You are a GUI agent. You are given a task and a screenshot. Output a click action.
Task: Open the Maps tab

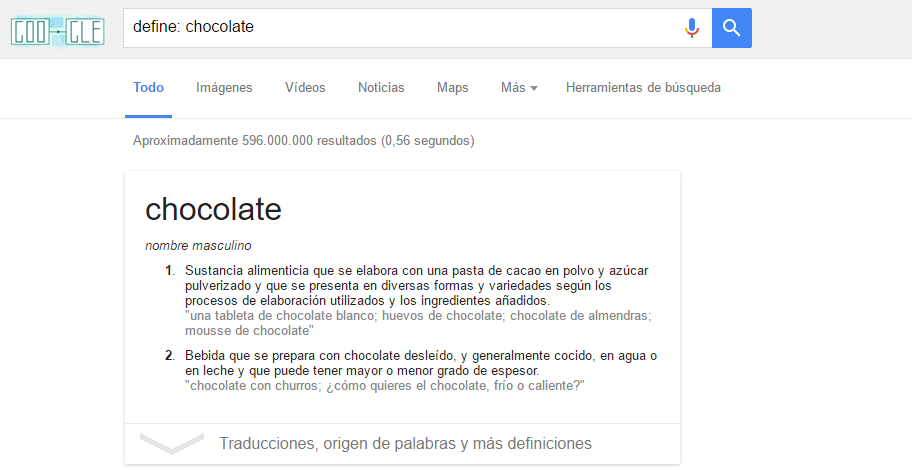[453, 88]
